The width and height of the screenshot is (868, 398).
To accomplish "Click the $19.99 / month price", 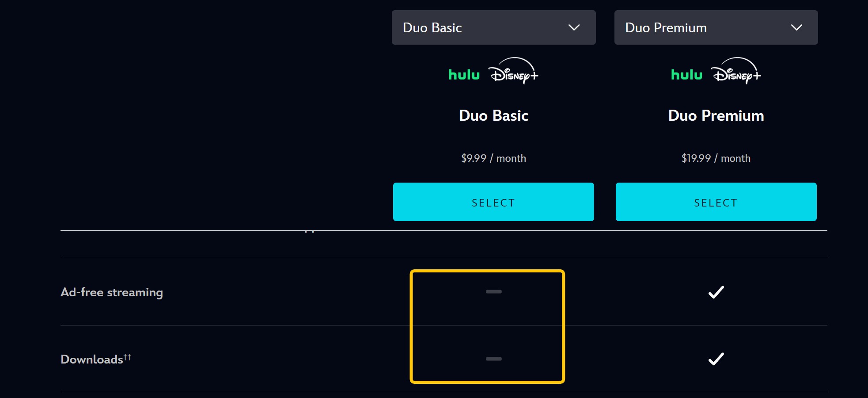I will (716, 158).
